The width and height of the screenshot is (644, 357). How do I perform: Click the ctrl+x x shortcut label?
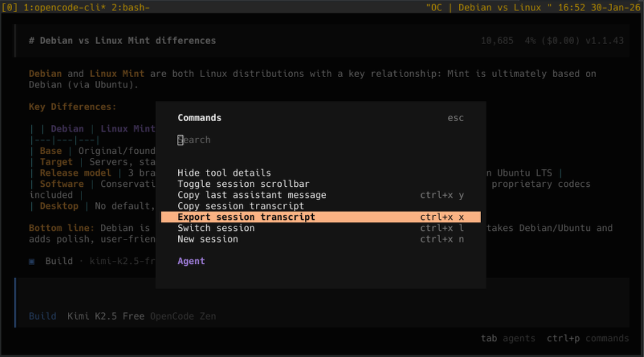[441, 217]
